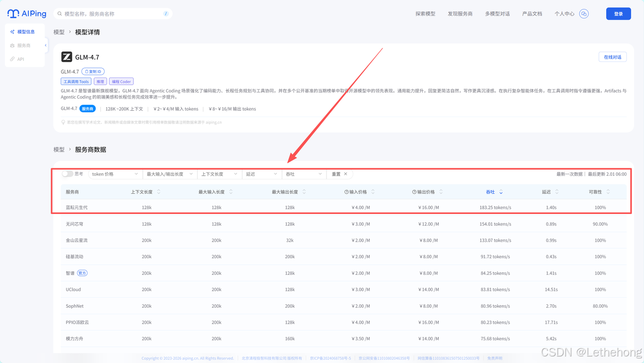
Task: Collapse the left sidebar with the arrow handle
Action: 46,45
